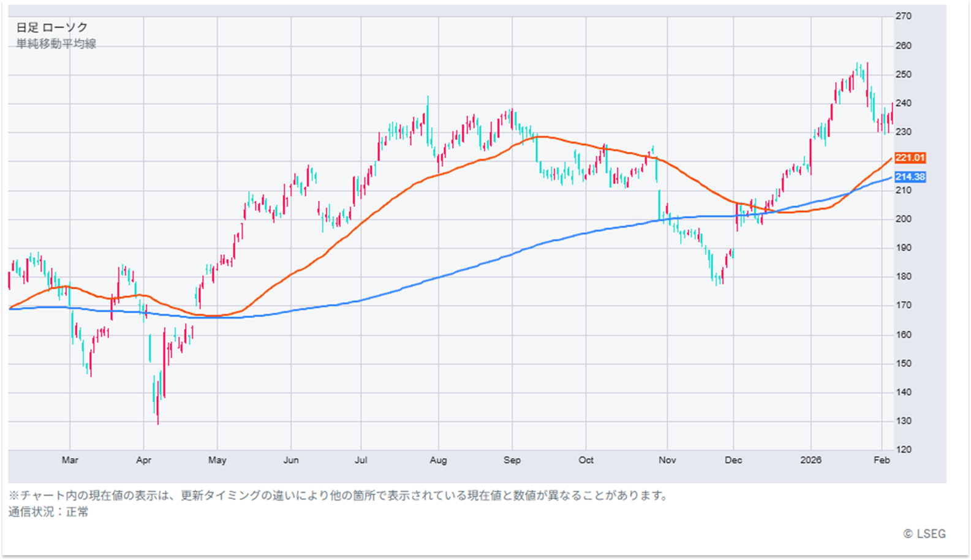Viewport: 971px width, 560px height.
Task: Click the Sep label on time axis
Action: (512, 460)
